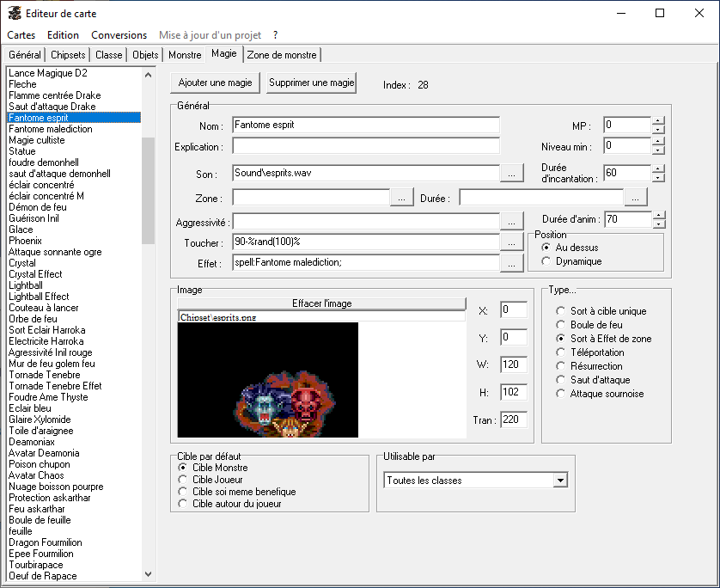720x588 pixels.
Task: Click the browse button for Effet field
Action: 511,264
